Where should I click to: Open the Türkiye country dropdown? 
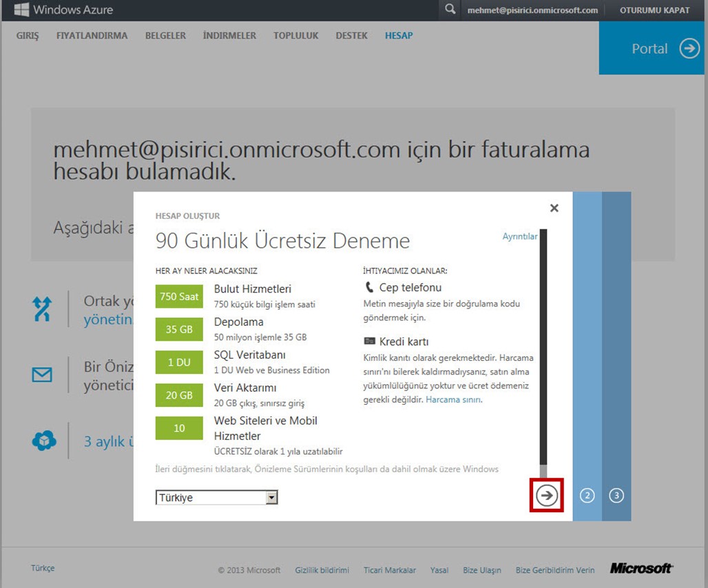pyautogui.click(x=216, y=497)
